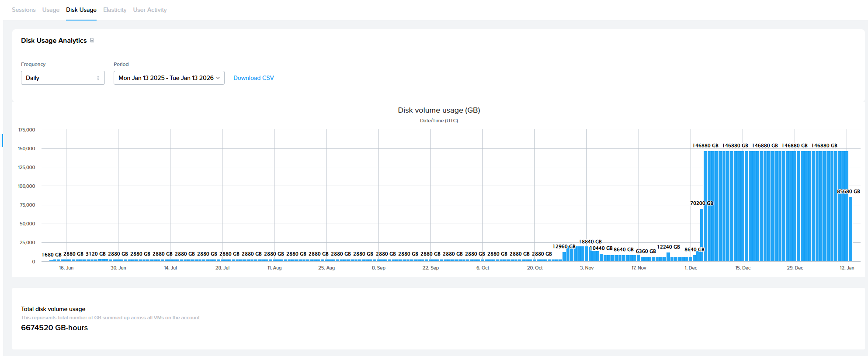Click the 18840 GB data label
The height and width of the screenshot is (356, 868).
(x=590, y=242)
